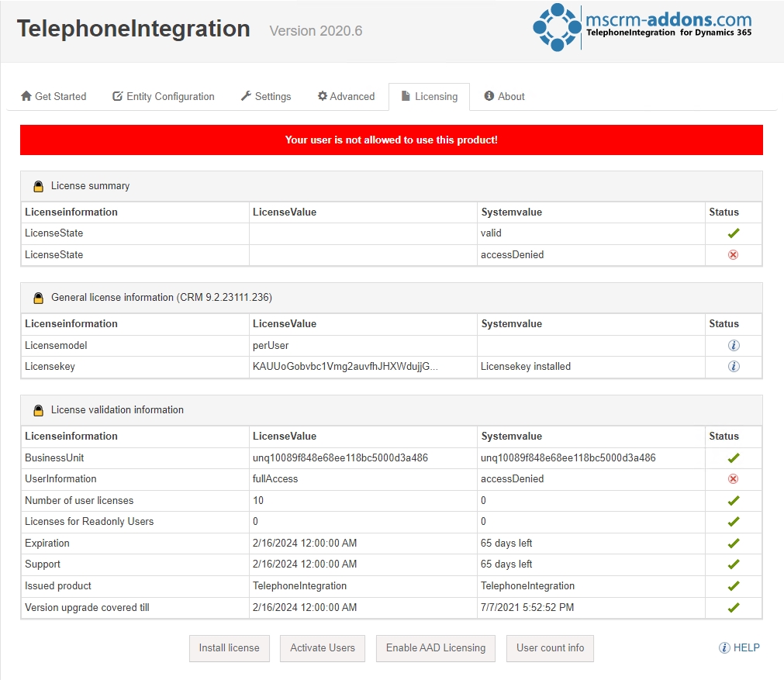Click the '7/7/2021 5:52:52 PM' system value
This screenshot has width=784, height=680.
(527, 607)
